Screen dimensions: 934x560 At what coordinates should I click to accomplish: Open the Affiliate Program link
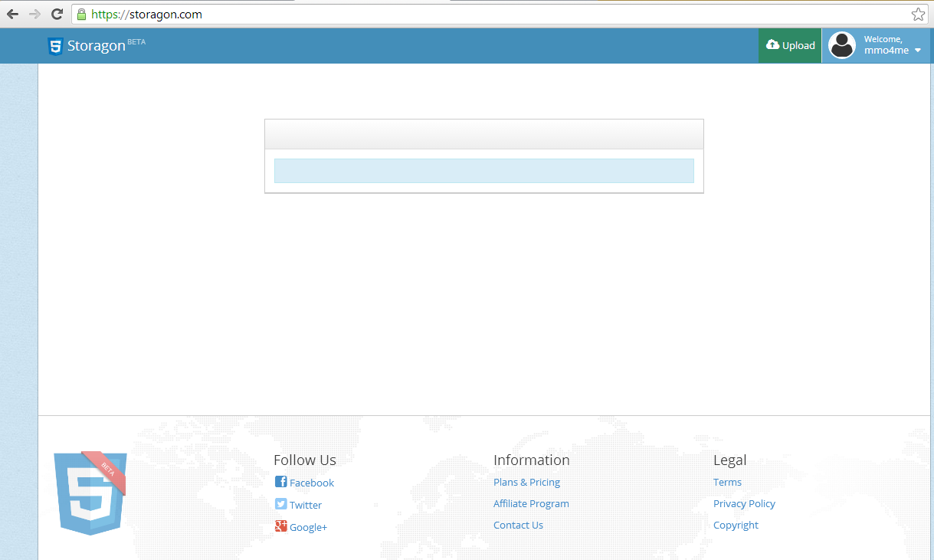pos(531,503)
